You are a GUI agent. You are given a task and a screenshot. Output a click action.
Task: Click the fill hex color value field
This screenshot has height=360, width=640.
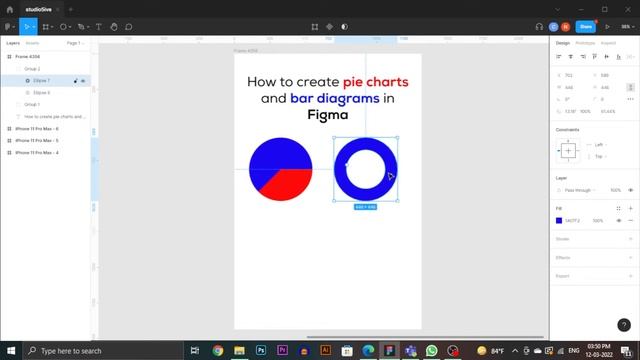[x=572, y=221]
